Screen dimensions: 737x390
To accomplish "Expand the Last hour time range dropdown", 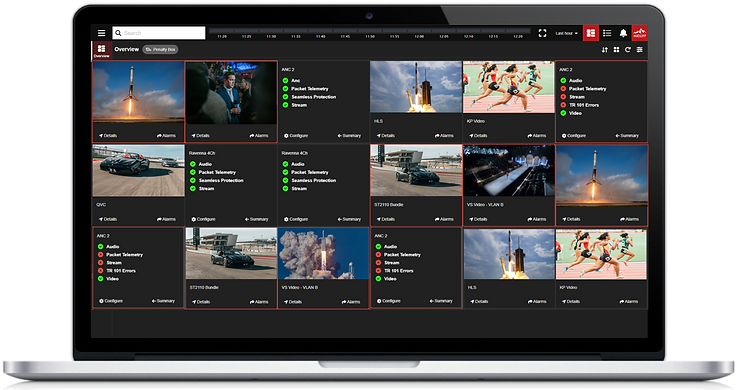I will coord(566,33).
